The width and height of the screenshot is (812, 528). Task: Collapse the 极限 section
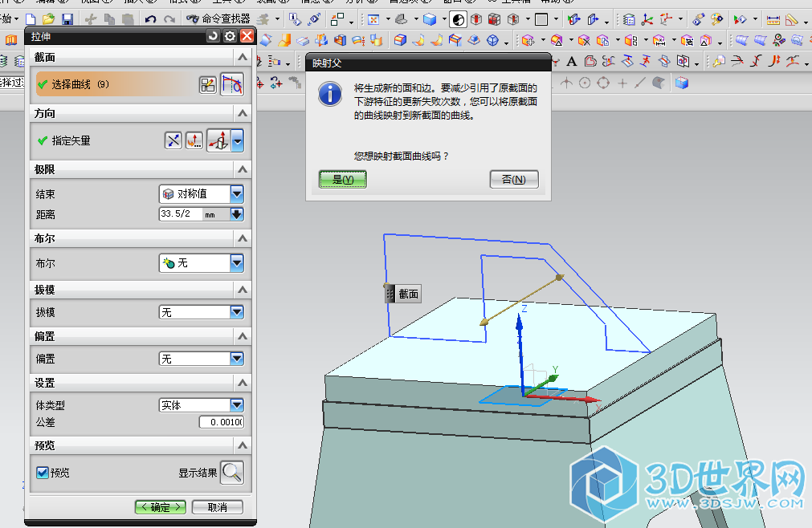pos(243,169)
